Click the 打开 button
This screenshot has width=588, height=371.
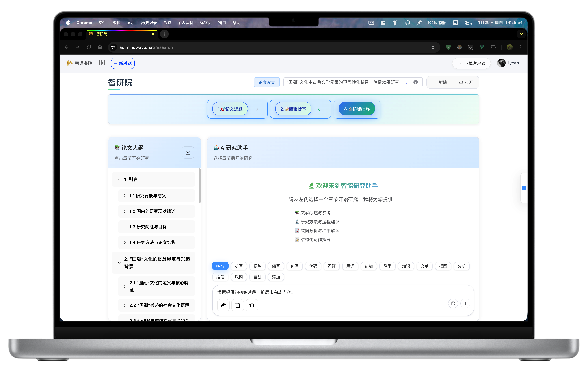coord(466,82)
